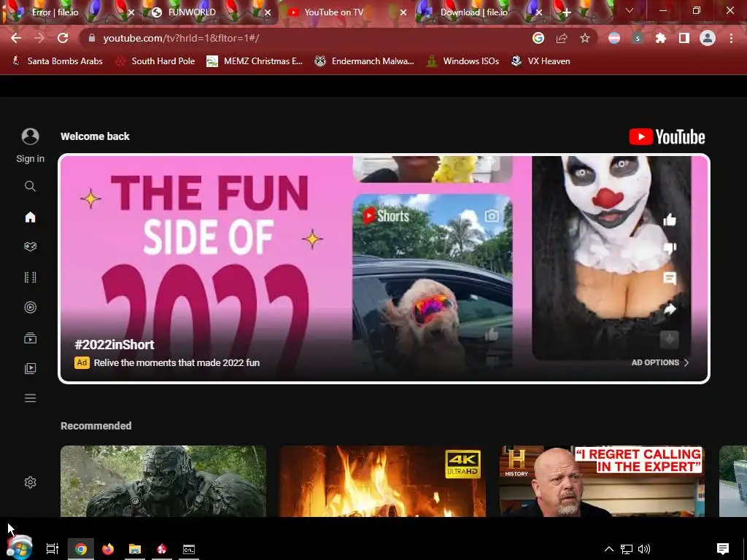Select the Home icon in YouTube sidebar
Viewport: 747px width, 560px height.
coord(30,217)
